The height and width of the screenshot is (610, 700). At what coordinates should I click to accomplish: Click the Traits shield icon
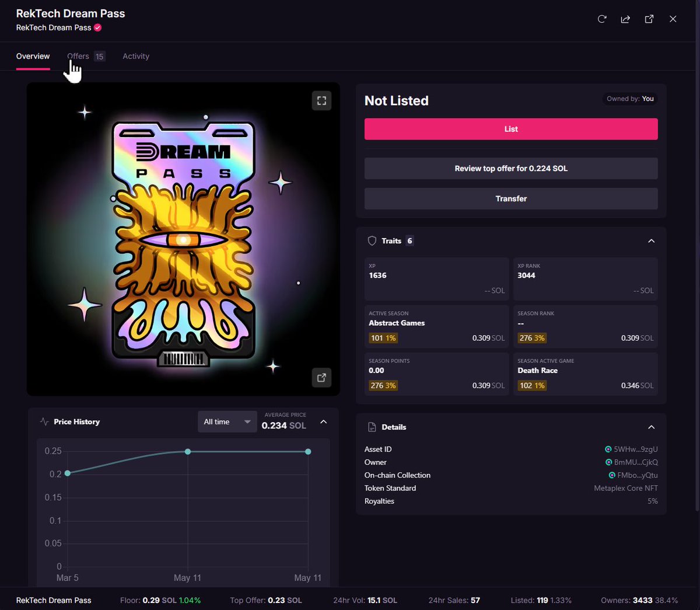pos(372,240)
